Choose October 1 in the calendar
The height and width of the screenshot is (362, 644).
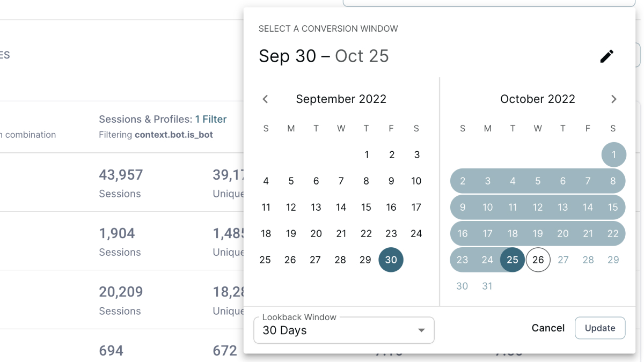[x=613, y=154]
